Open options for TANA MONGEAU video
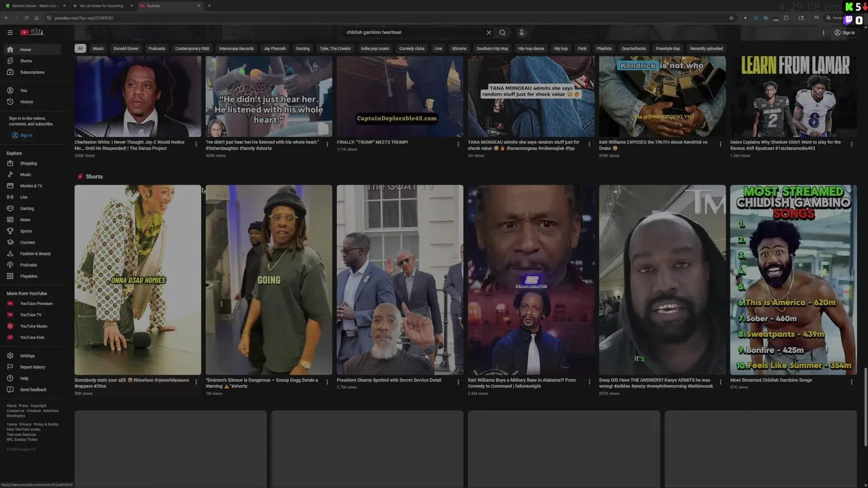 click(589, 144)
